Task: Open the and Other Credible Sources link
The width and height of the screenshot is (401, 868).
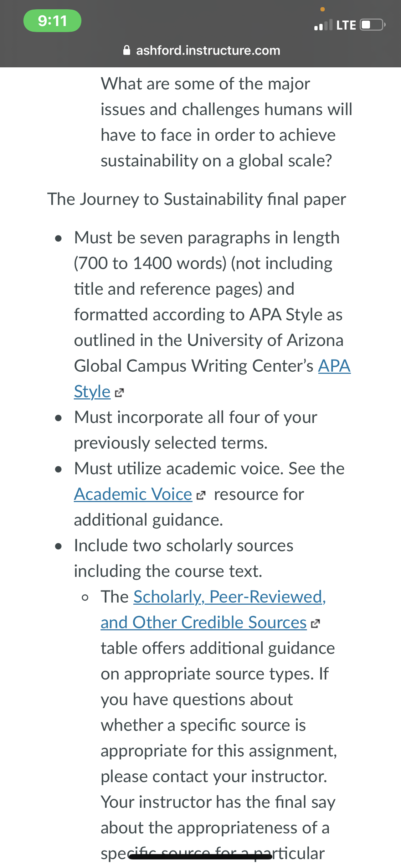Action: (204, 622)
